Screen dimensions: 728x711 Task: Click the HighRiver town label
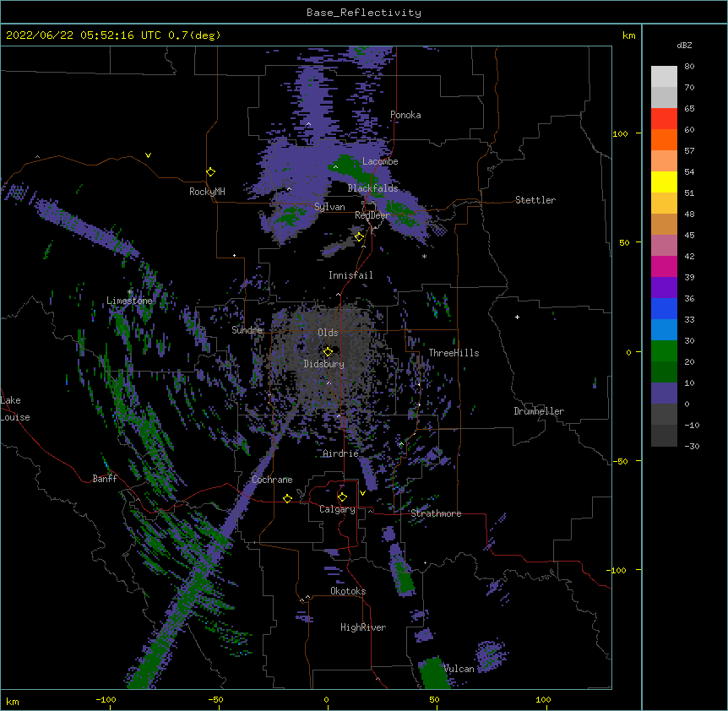click(363, 627)
